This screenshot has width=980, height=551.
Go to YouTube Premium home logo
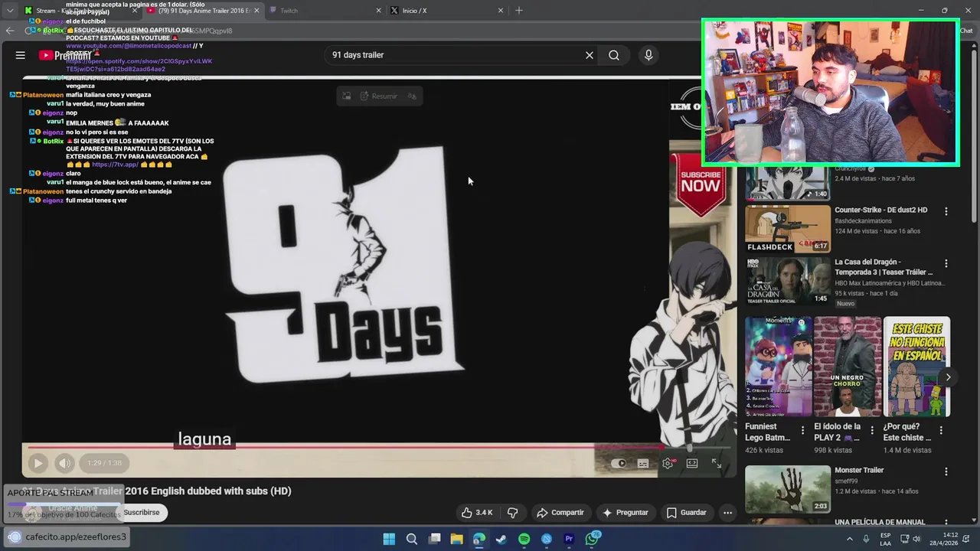coord(64,55)
